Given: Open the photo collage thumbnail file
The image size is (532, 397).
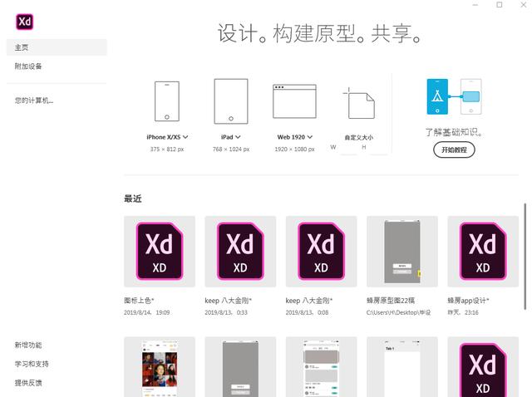Looking at the screenshot, I should (x=160, y=367).
